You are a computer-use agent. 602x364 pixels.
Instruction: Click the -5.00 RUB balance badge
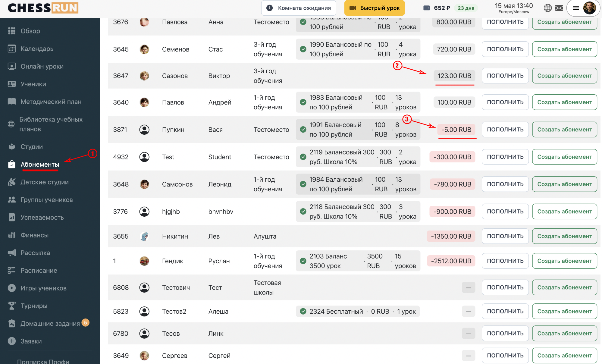tap(456, 130)
